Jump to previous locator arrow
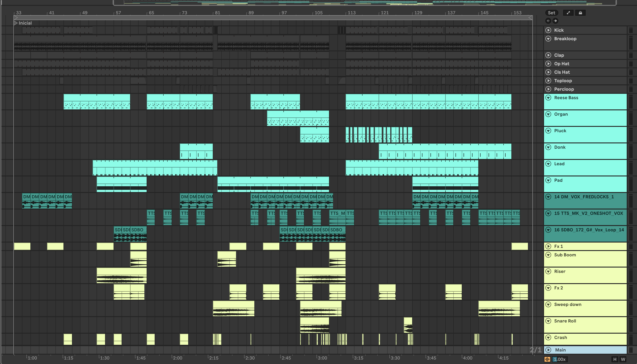The height and width of the screenshot is (364, 637). click(548, 21)
